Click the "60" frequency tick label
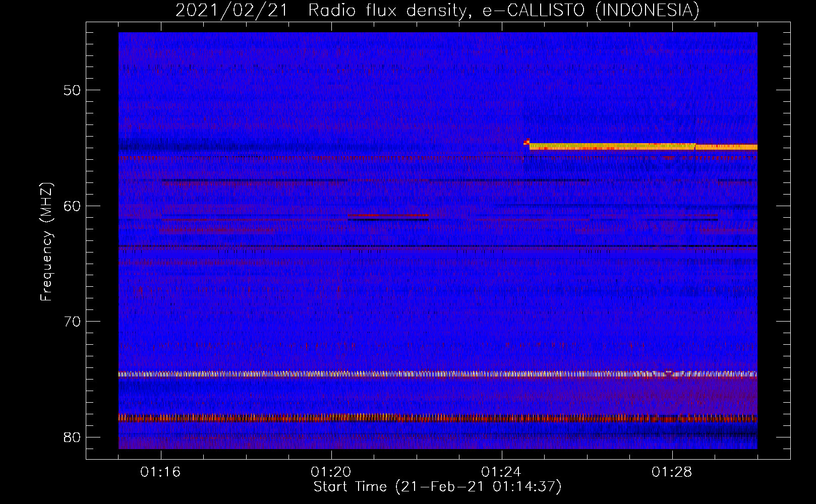The image size is (816, 504). (x=72, y=206)
